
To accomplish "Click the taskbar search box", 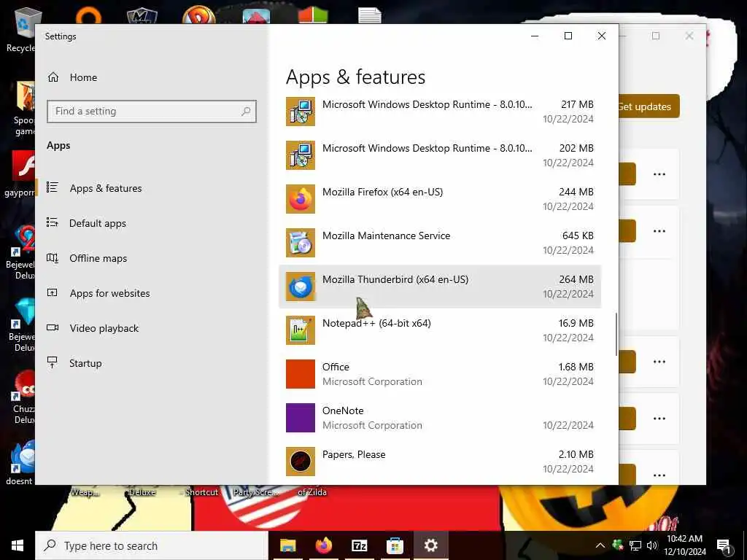I will [152, 545].
